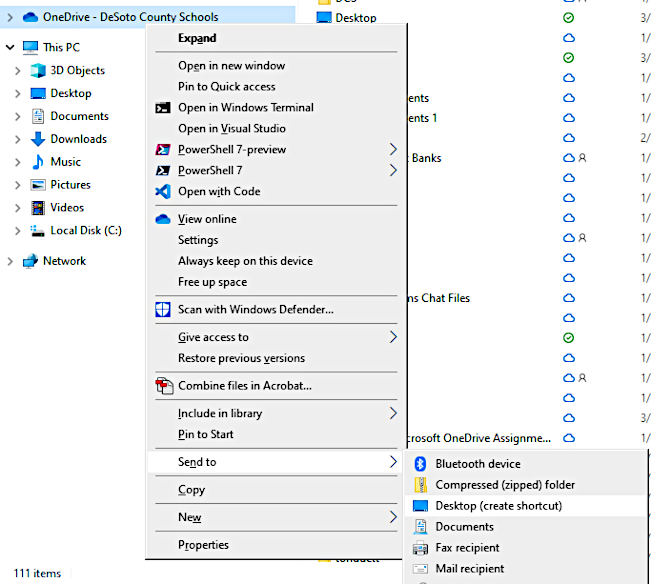Screen dimensions: 651x584
Task: Click the Documents page icon in navigation tree
Action: [x=38, y=116]
